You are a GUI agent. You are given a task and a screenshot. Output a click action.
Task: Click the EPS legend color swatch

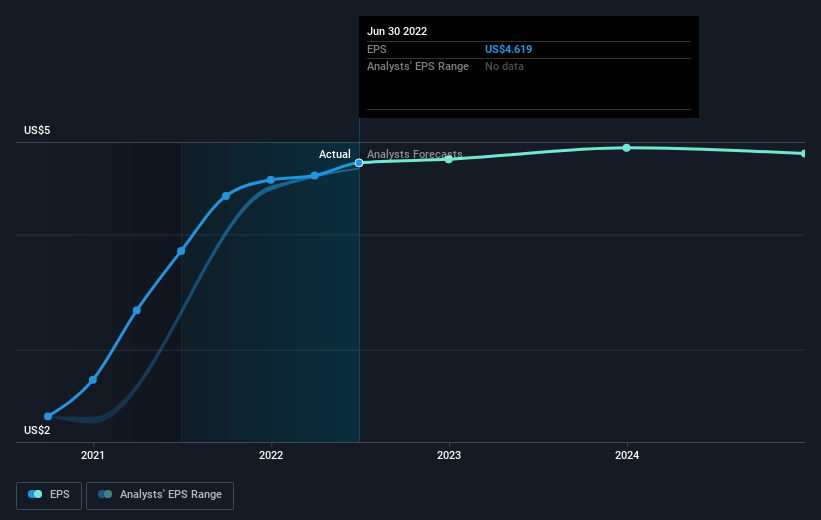pyautogui.click(x=35, y=494)
